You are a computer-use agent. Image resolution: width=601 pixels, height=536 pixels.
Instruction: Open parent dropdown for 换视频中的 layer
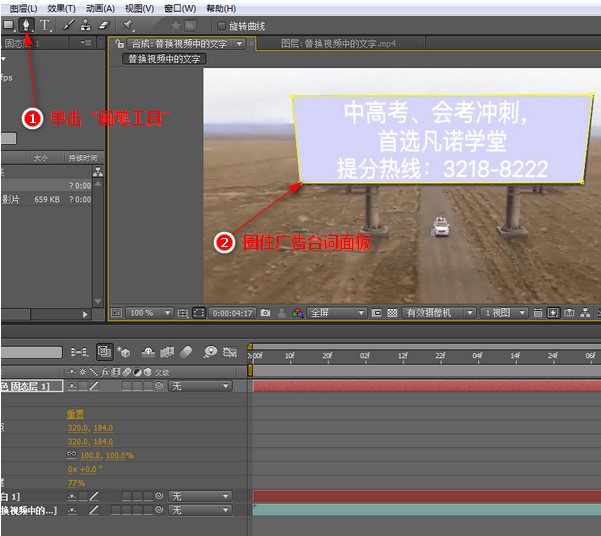(x=200, y=510)
